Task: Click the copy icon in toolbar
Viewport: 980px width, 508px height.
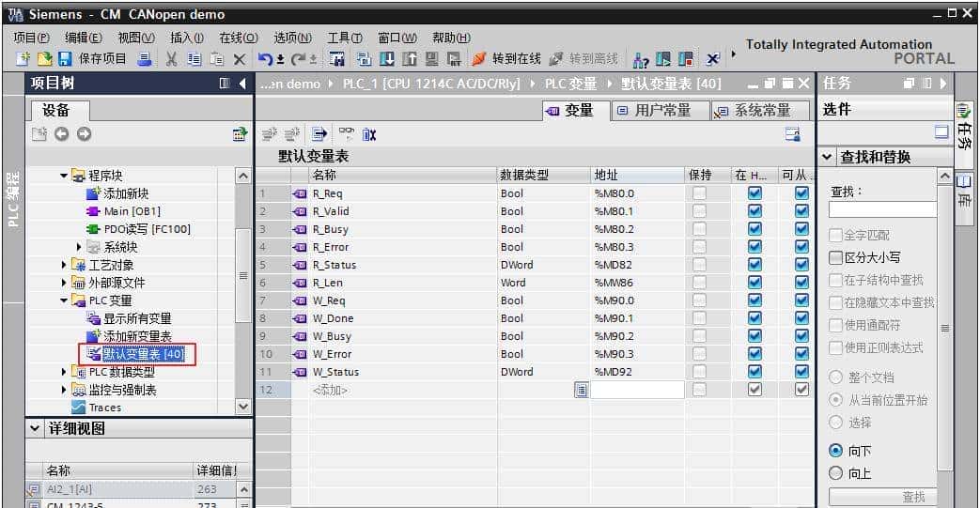Action: [194, 59]
